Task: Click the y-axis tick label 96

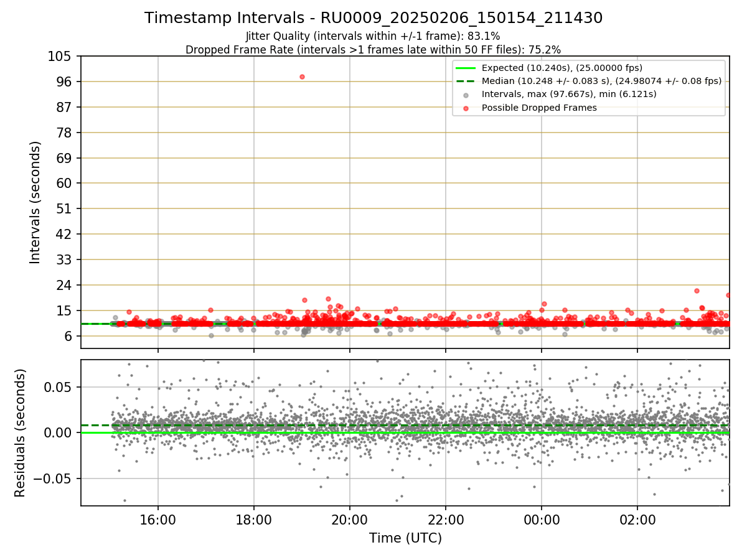Action: click(x=65, y=82)
